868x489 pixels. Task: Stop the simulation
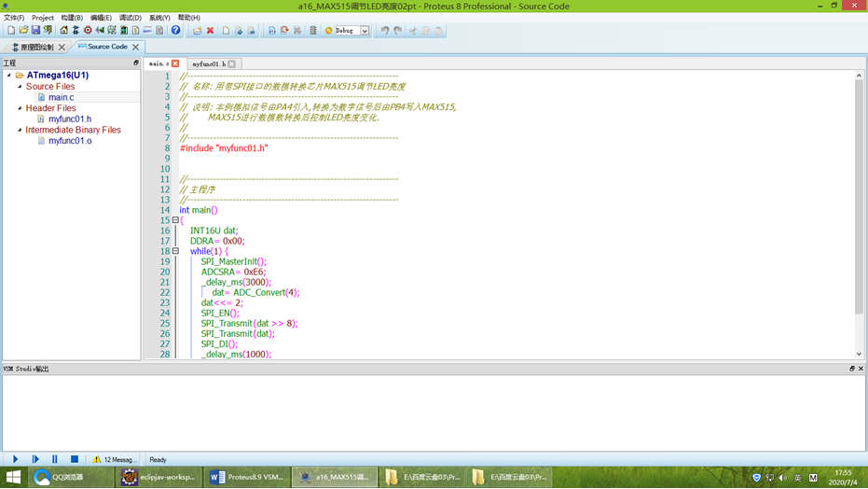[75, 459]
